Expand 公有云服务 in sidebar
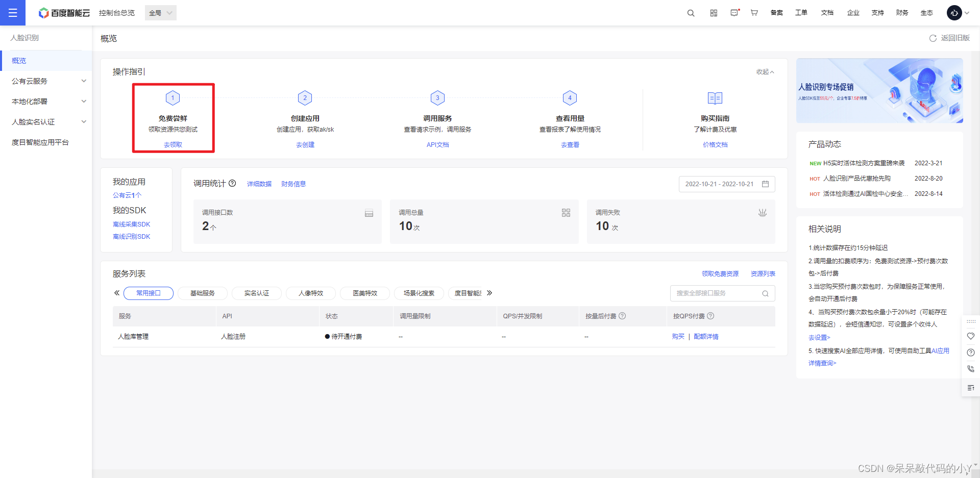The image size is (980, 478). [46, 81]
